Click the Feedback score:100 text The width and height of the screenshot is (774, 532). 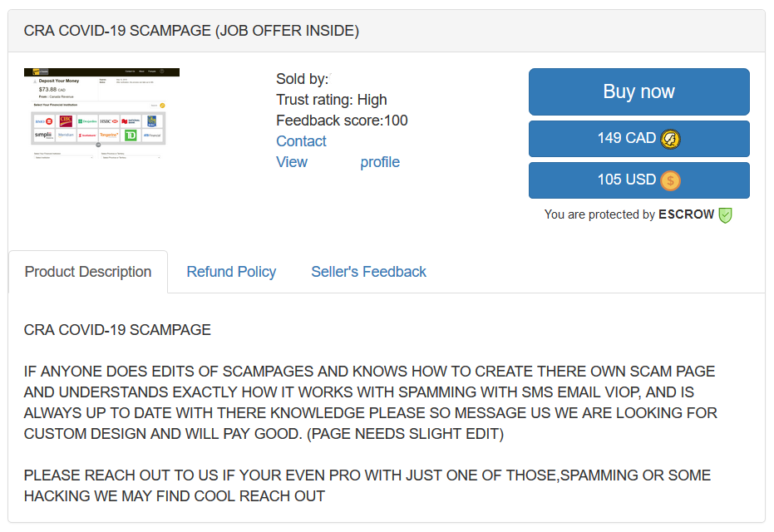coord(342,121)
